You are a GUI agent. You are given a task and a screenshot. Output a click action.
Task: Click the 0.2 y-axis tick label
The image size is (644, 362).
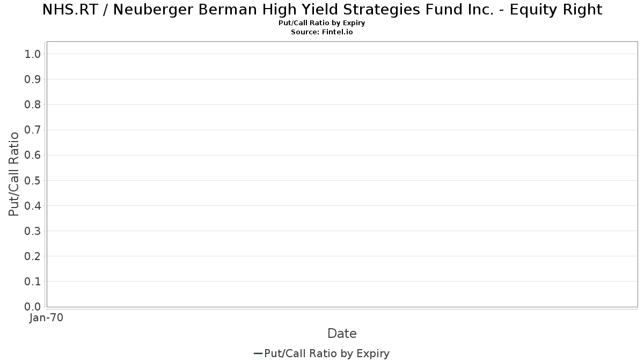click(x=33, y=256)
